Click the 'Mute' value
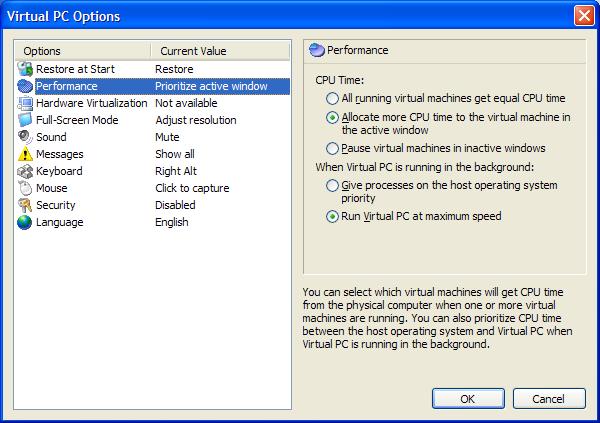The width and height of the screenshot is (600, 423). (167, 137)
